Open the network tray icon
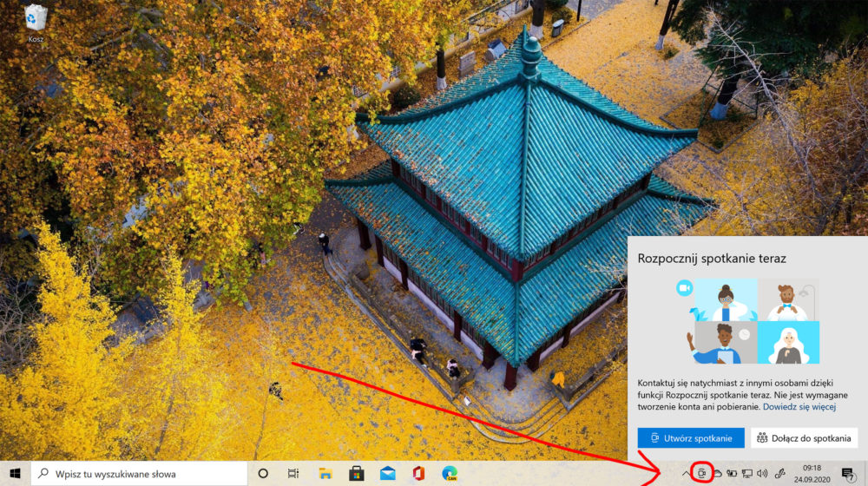The image size is (868, 486). click(746, 473)
